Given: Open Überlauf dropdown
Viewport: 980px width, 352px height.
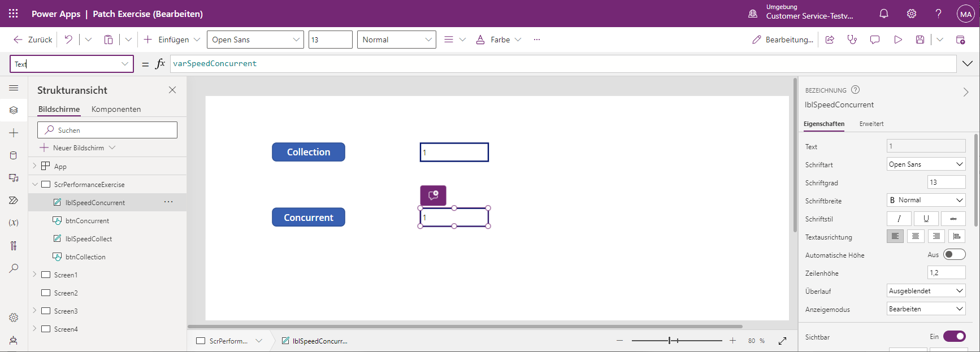Looking at the screenshot, I should pyautogui.click(x=926, y=291).
